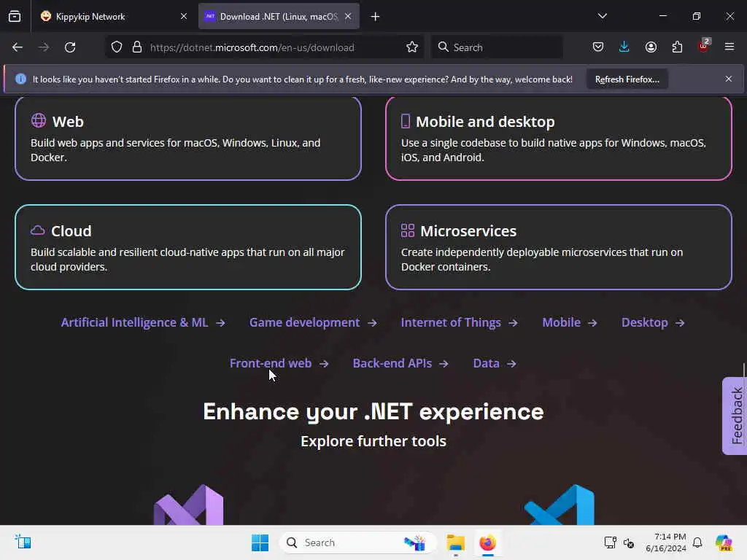Open taskbar clock showing 7:14 PM
The image size is (747, 560).
coord(665,542)
